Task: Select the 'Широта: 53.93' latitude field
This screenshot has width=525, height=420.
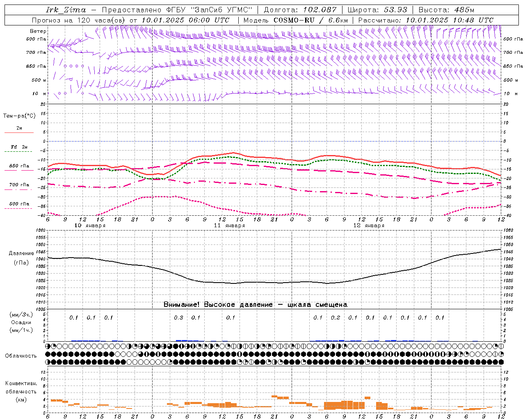Action: point(377,10)
